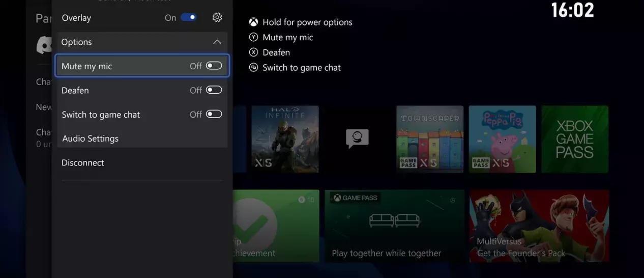This screenshot has width=644, height=278.
Task: Click the view button game chat icon
Action: (x=253, y=67)
